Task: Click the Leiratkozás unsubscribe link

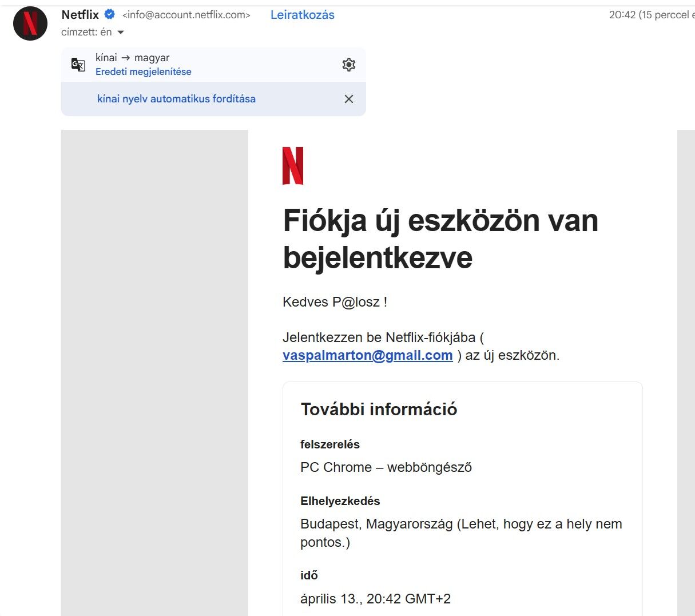Action: (x=303, y=15)
